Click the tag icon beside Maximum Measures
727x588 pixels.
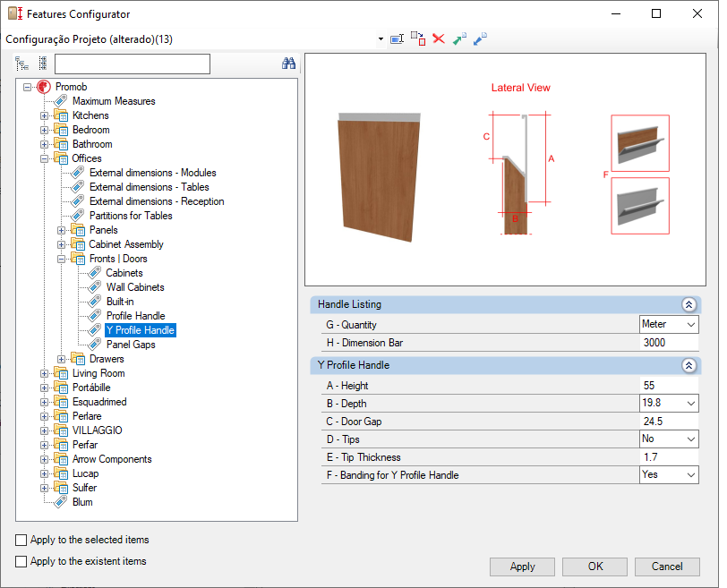click(x=61, y=100)
